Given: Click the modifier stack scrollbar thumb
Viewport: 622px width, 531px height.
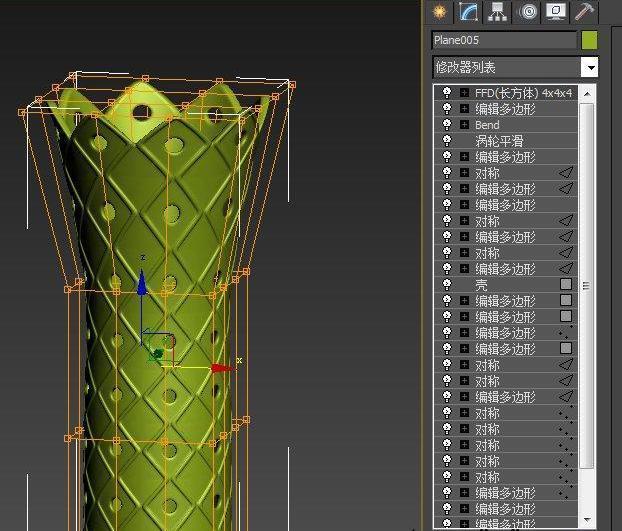Looking at the screenshot, I should click(587, 286).
